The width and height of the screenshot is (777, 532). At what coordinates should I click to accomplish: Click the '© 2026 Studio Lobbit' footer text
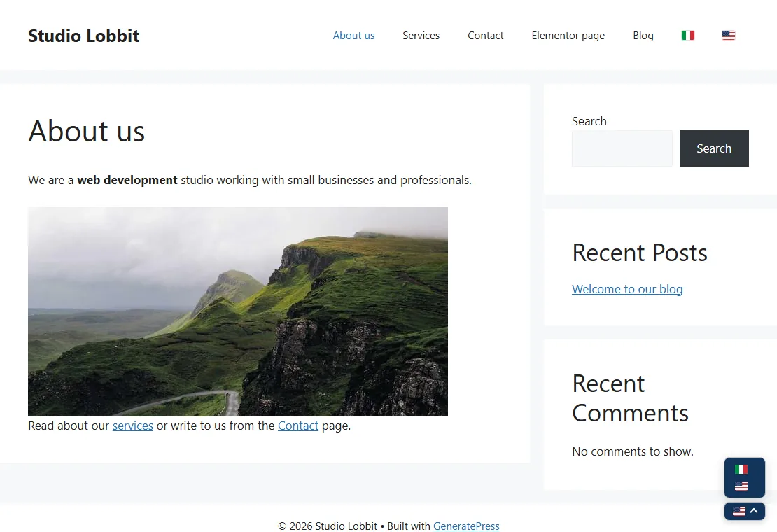(x=328, y=526)
